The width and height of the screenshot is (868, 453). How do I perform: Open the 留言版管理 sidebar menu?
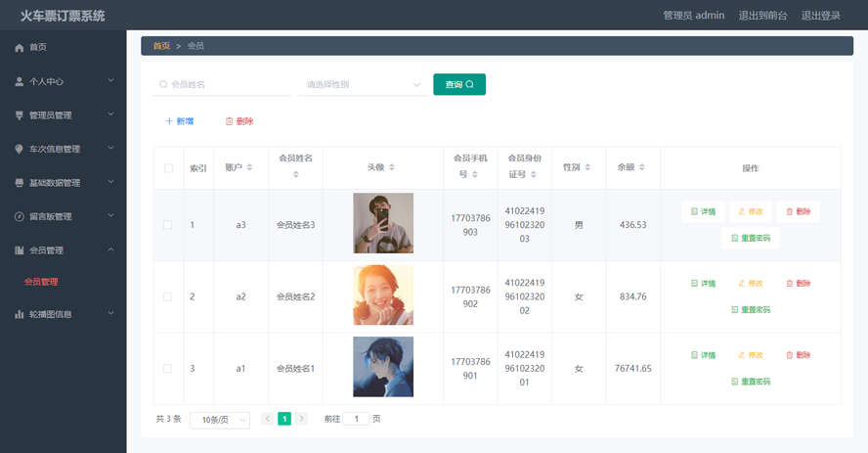pyautogui.click(x=64, y=216)
